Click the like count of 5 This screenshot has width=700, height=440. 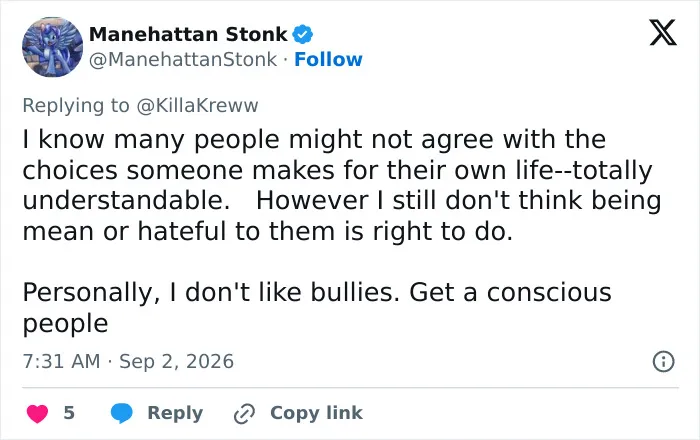click(69, 413)
